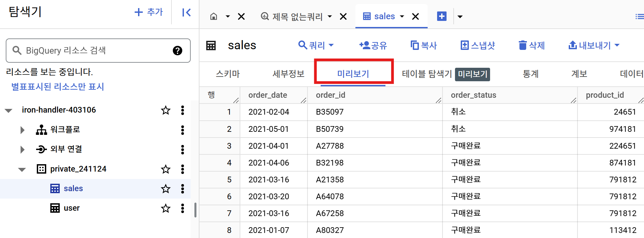Focus the BigQuery 리소스 검색 search field
The height and width of the screenshot is (238, 644).
click(98, 51)
